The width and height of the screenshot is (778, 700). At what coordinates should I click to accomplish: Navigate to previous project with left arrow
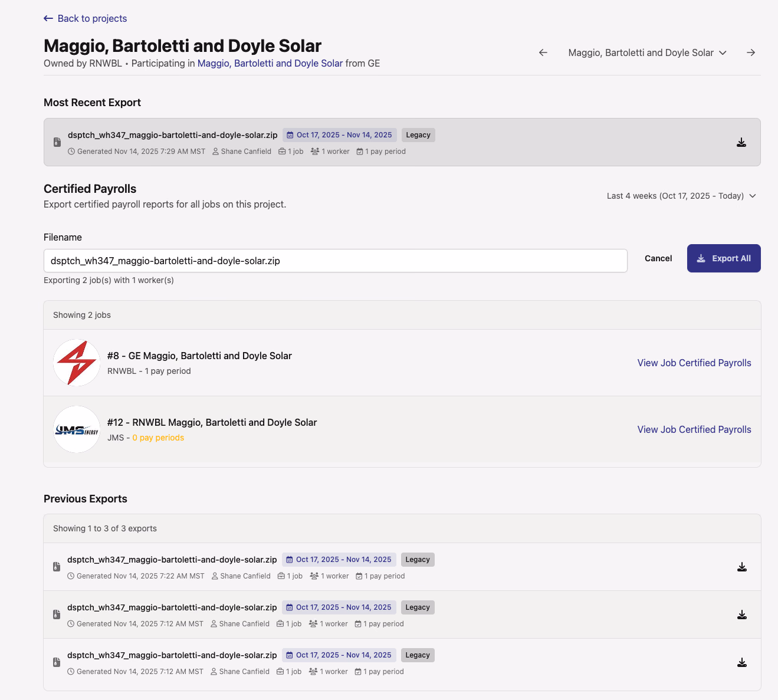click(x=543, y=52)
